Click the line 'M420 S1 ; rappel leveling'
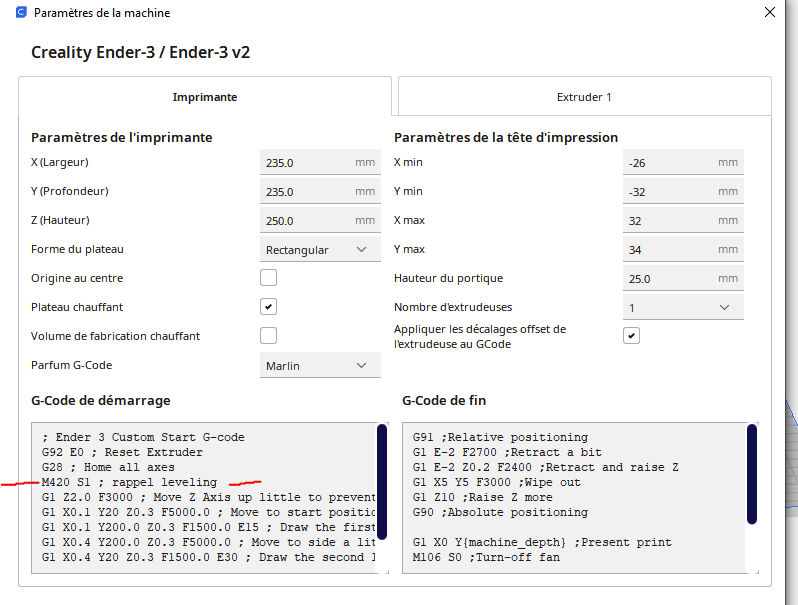 point(129,482)
